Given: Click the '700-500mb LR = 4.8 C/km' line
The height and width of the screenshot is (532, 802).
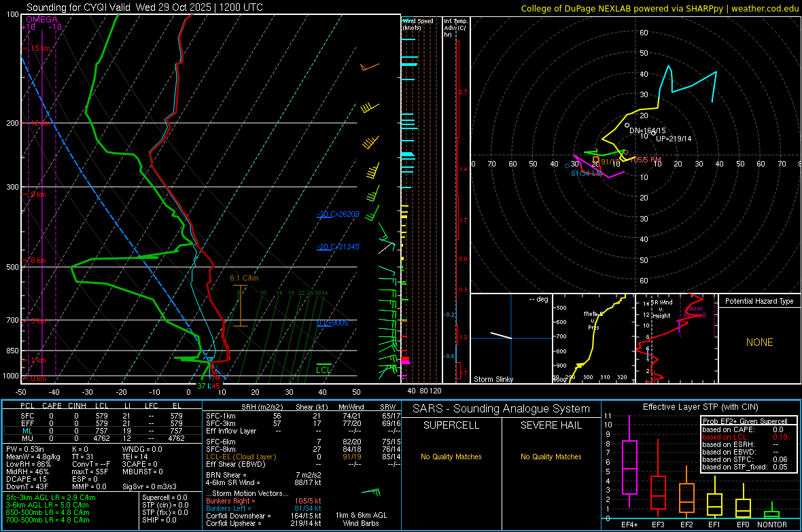Looking at the screenshot, I should point(48,520).
